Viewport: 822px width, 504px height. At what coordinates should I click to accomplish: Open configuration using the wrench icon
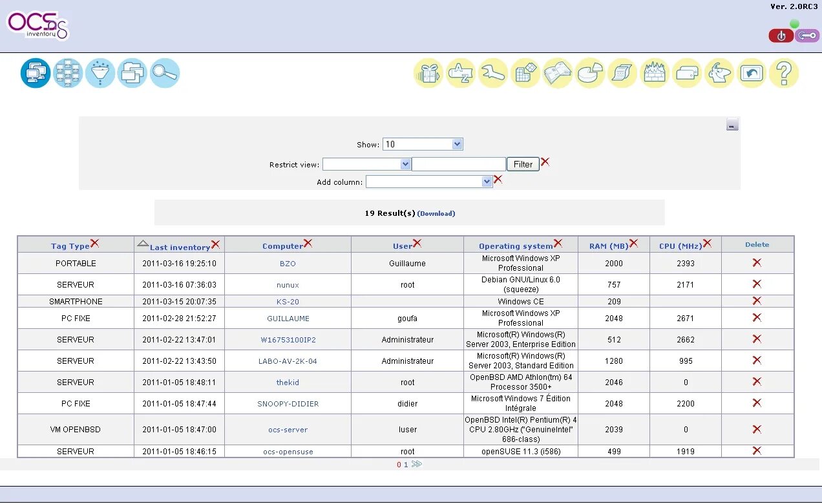[x=493, y=73]
